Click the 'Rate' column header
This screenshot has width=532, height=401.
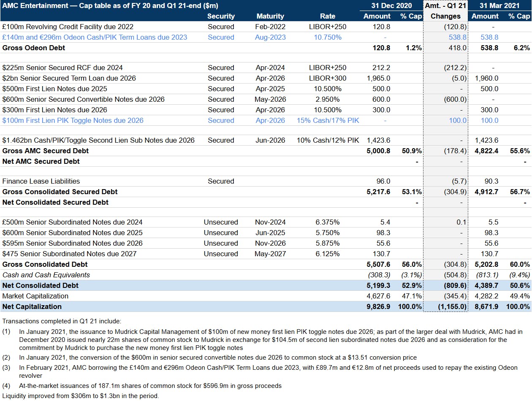coord(328,16)
